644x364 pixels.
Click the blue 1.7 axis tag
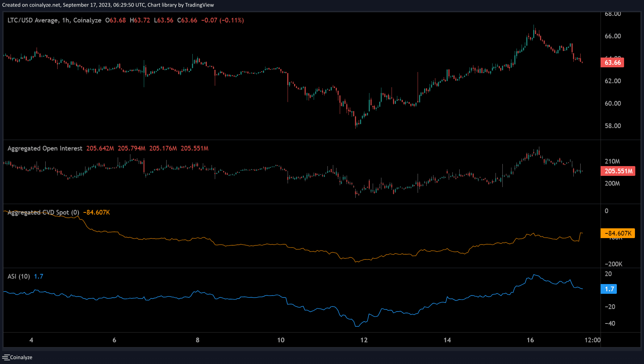(x=609, y=289)
